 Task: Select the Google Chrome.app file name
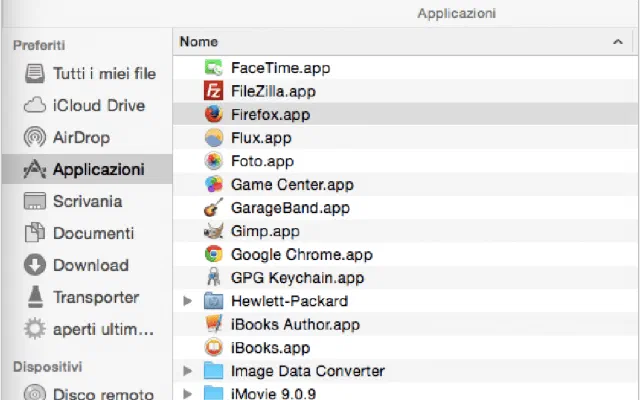(302, 254)
